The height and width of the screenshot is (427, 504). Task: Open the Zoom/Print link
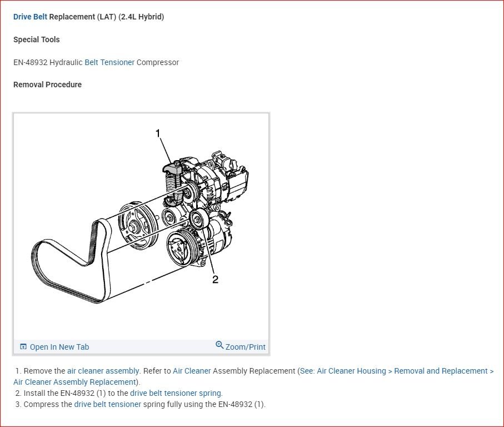245,347
